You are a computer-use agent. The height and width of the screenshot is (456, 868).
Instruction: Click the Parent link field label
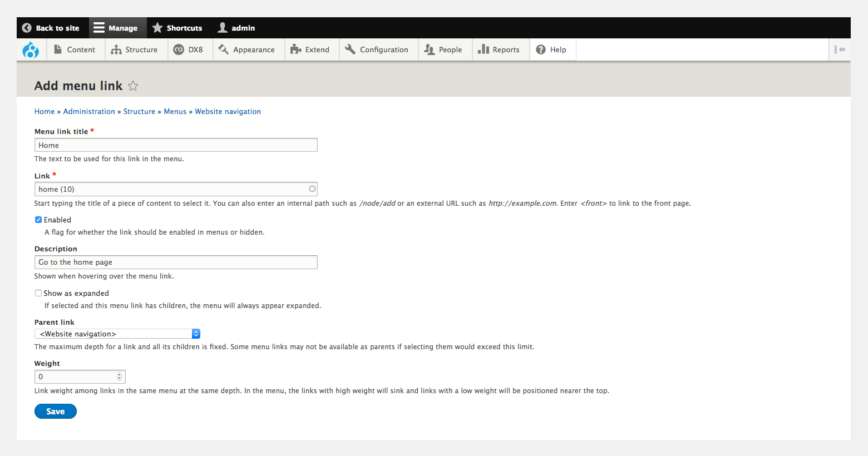pyautogui.click(x=55, y=322)
